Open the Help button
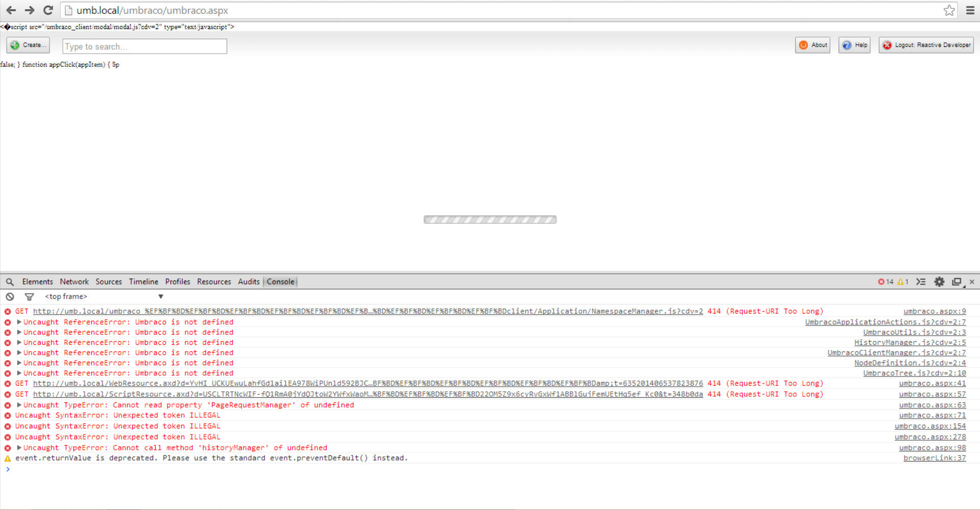Viewport: 980px width, 510px height. tap(854, 45)
